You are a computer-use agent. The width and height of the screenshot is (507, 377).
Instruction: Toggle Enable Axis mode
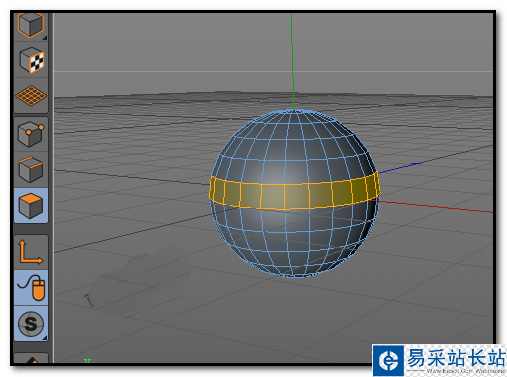click(31, 252)
